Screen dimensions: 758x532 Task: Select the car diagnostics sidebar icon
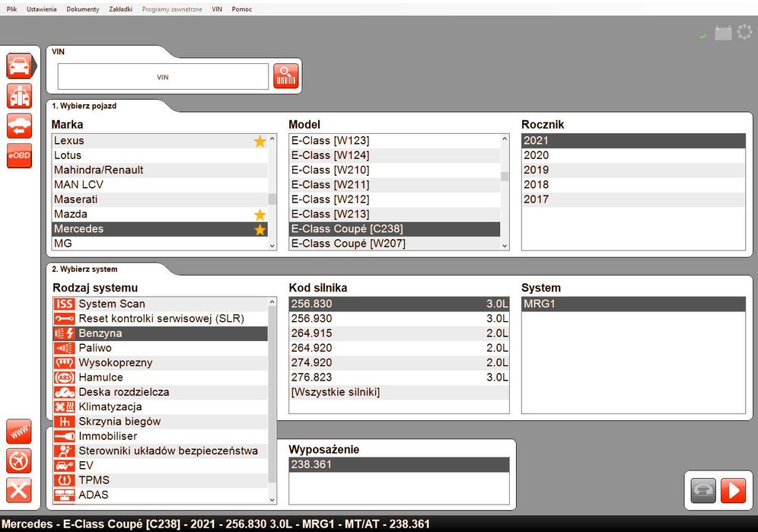click(x=20, y=65)
